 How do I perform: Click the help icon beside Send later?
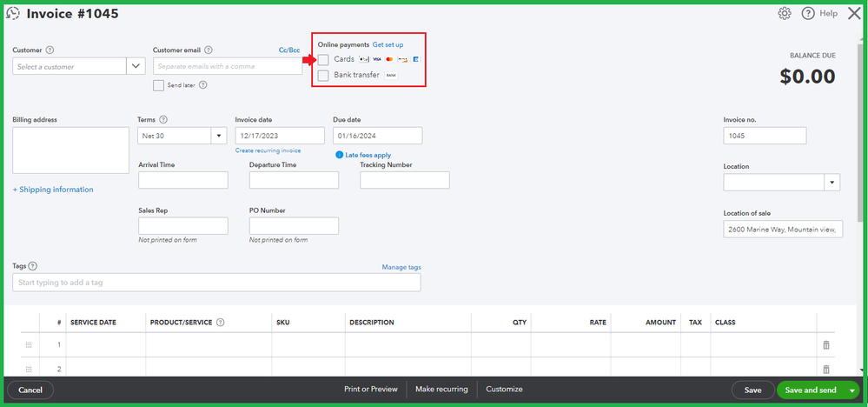(202, 85)
